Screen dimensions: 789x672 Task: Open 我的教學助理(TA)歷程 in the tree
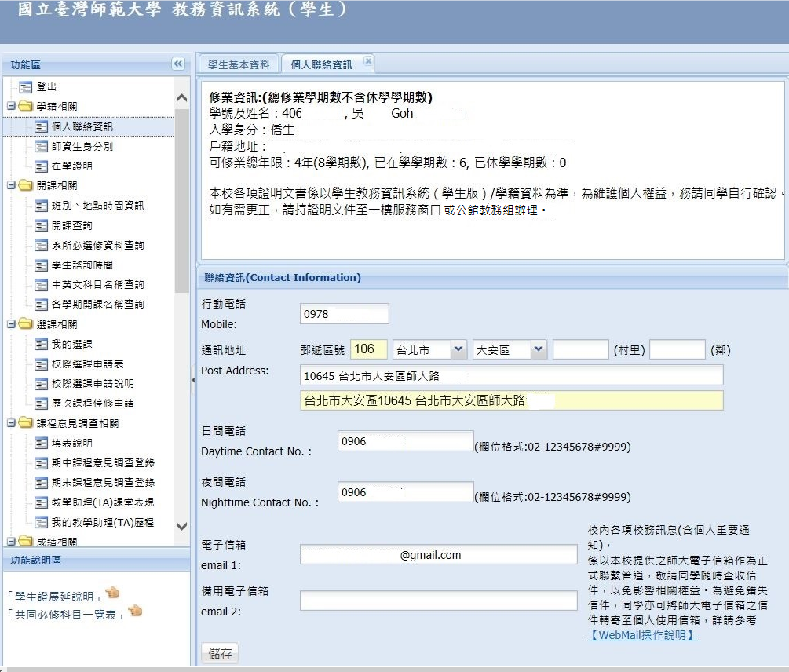pyautogui.click(x=103, y=522)
